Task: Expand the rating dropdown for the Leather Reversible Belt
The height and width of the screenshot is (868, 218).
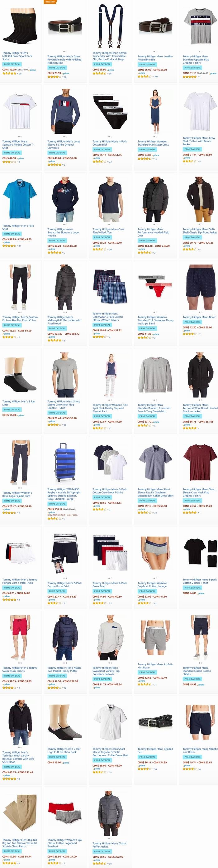Action: (x=153, y=76)
